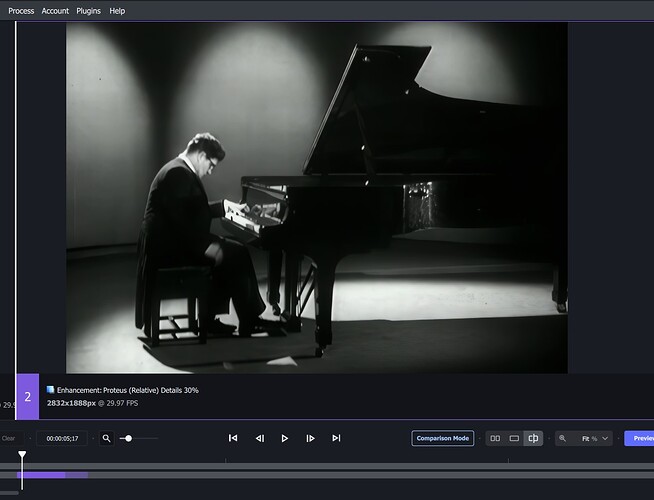Viewport: 654px width, 500px height.
Task: Step back one frame
Action: (x=259, y=438)
